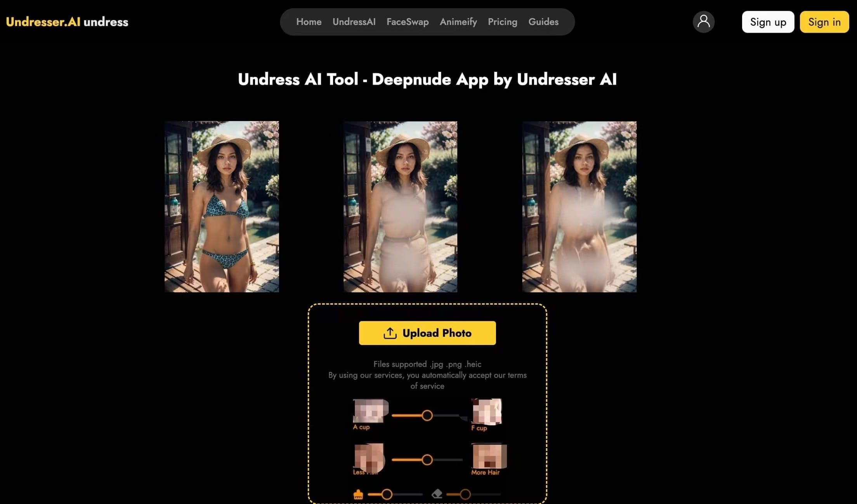Click the Undresser.AI logo to go home
The height and width of the screenshot is (504, 857).
point(67,22)
